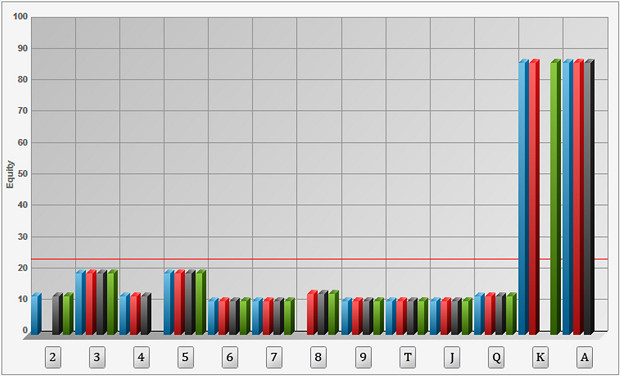Select the red bar above rank J
This screenshot has height=376, width=620.
pos(446,316)
